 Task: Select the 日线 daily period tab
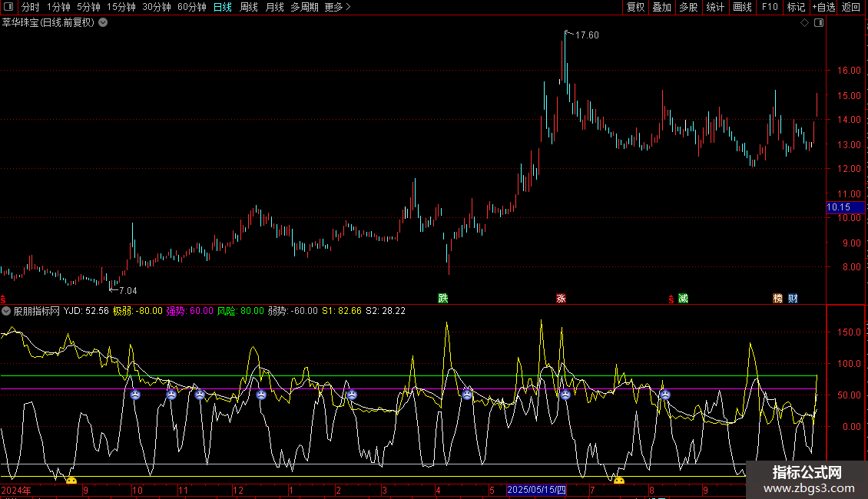(223, 7)
